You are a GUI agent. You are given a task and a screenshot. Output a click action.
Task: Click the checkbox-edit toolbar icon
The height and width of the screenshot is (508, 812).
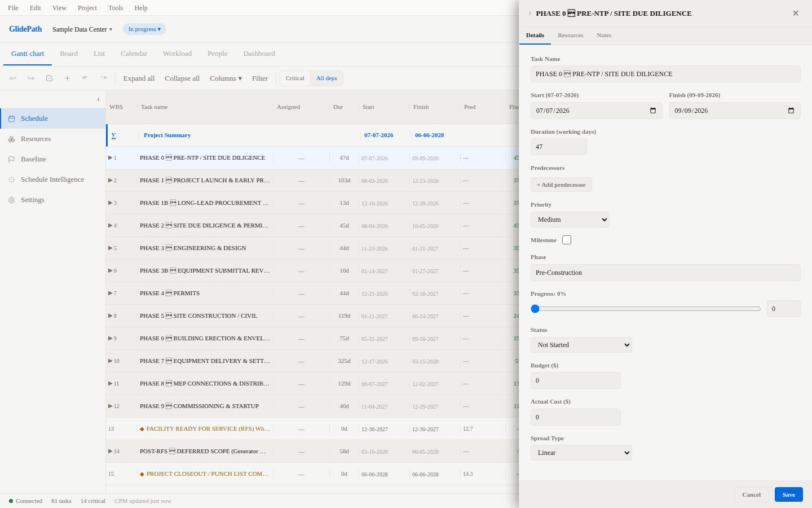point(49,78)
